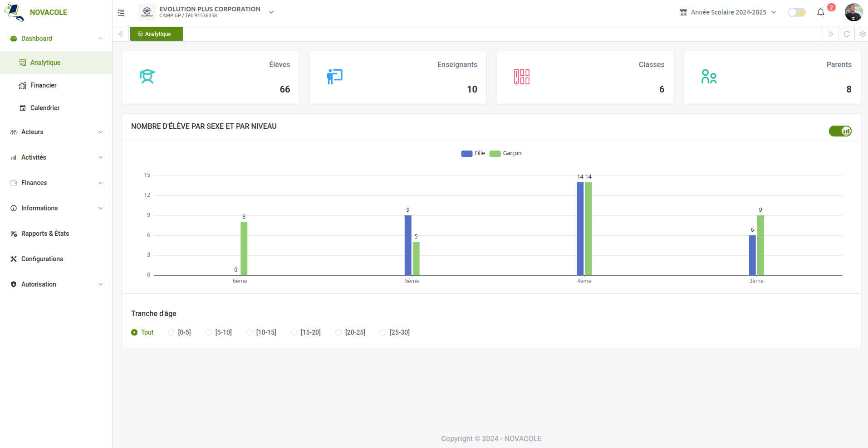The width and height of the screenshot is (868, 448).
Task: Toggle Garçon legend green swatch
Action: (x=495, y=154)
